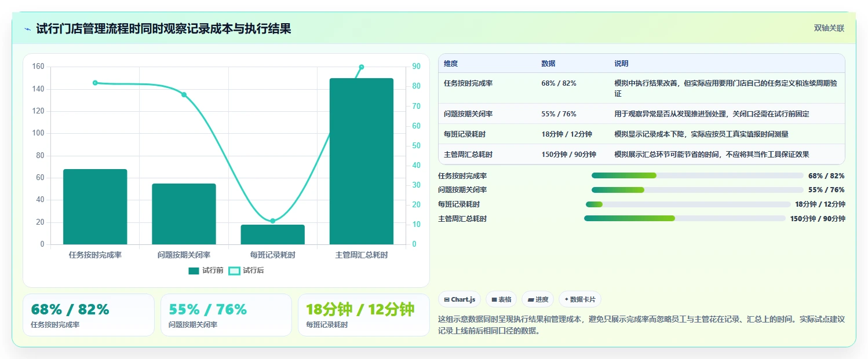Select the 任务按时完成率 bar in chart
Image resolution: width=868 pixels, height=359 pixels.
tap(95, 207)
